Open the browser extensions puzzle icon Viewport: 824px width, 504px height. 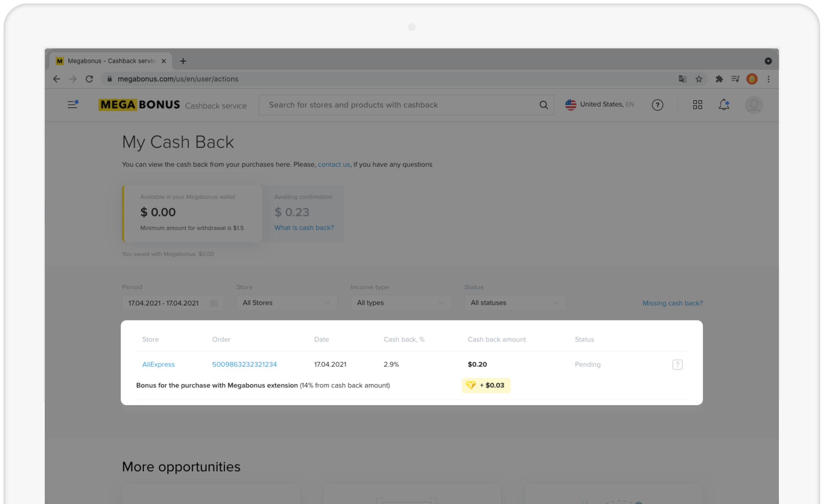[x=719, y=79]
